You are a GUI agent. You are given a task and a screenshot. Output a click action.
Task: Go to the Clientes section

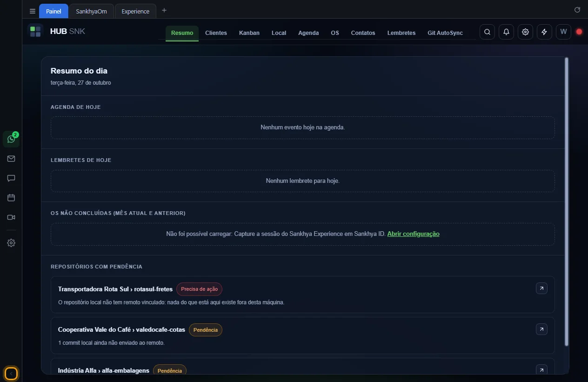[x=216, y=33]
